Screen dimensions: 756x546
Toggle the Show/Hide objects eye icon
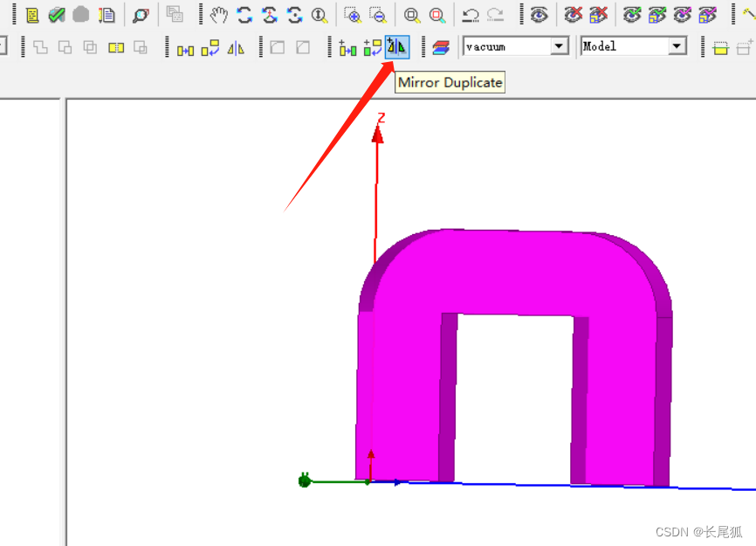tap(540, 15)
